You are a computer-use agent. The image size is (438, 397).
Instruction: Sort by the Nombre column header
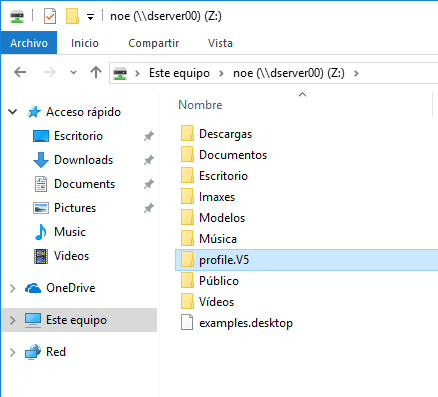200,105
